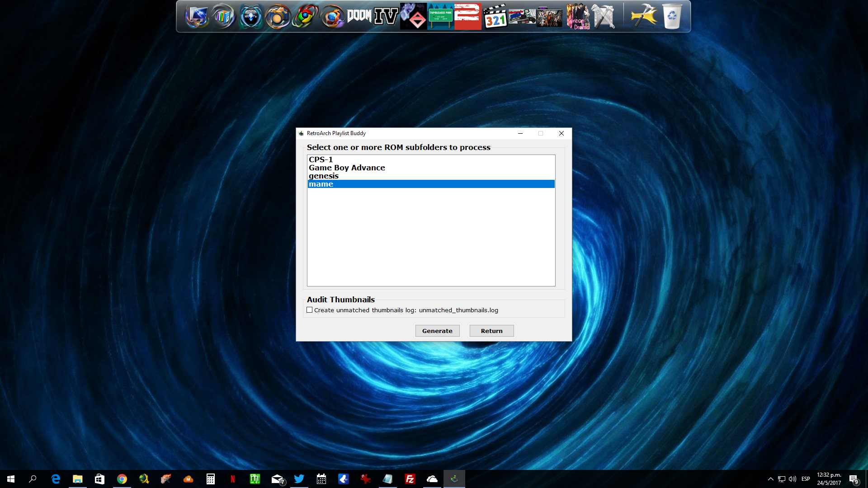868x488 pixels.
Task: Open Media Player Classic 321 icon
Action: (495, 17)
